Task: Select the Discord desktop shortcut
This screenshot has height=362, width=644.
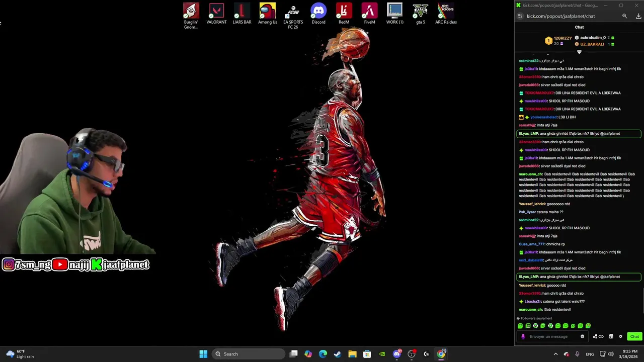Action: point(318,14)
